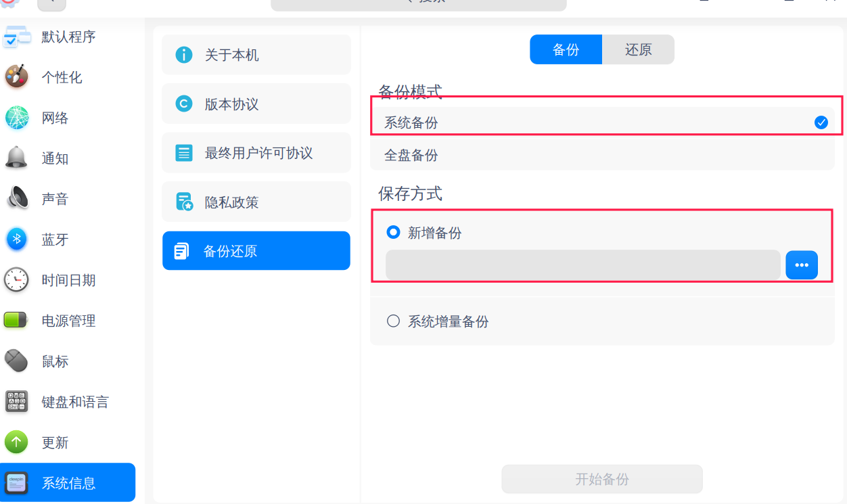Switch to the 备份 tab

click(566, 50)
